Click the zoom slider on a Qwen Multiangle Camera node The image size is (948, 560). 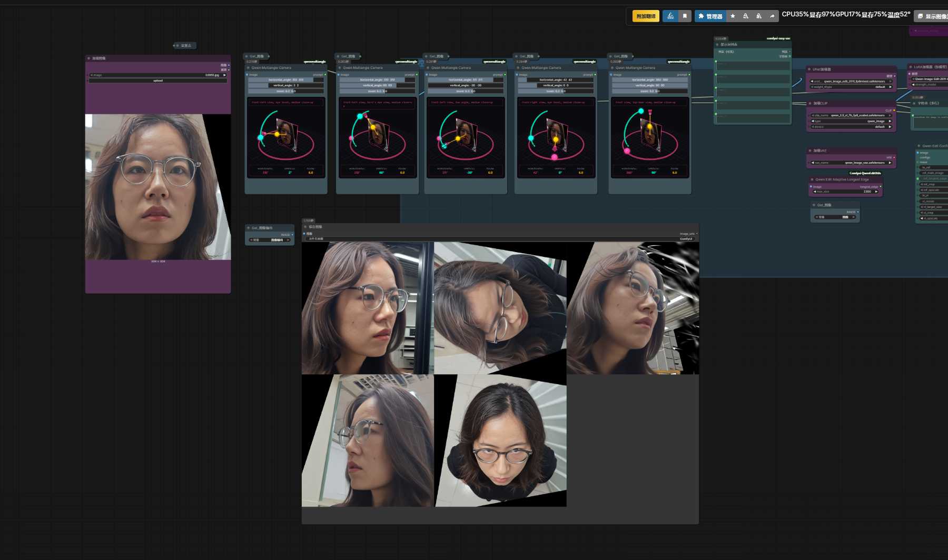287,91
